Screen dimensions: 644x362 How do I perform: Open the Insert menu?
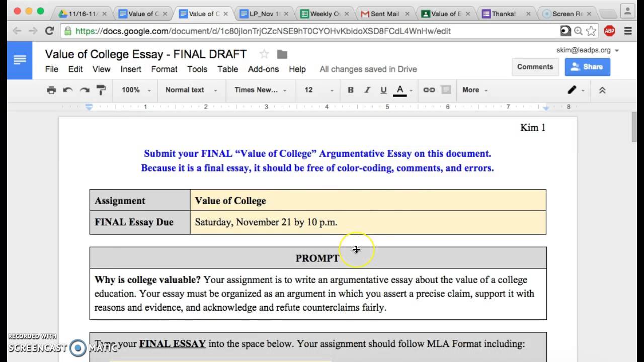point(131,69)
